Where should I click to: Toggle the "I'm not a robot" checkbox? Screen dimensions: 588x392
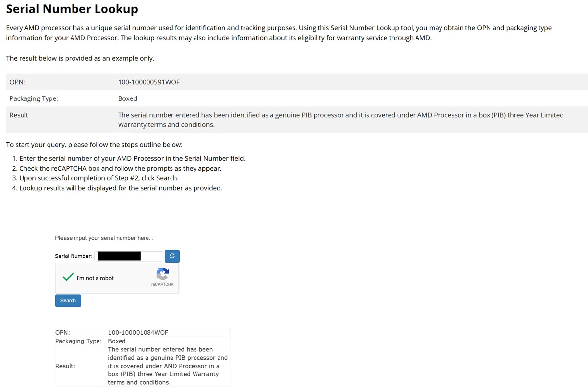pyautogui.click(x=68, y=277)
